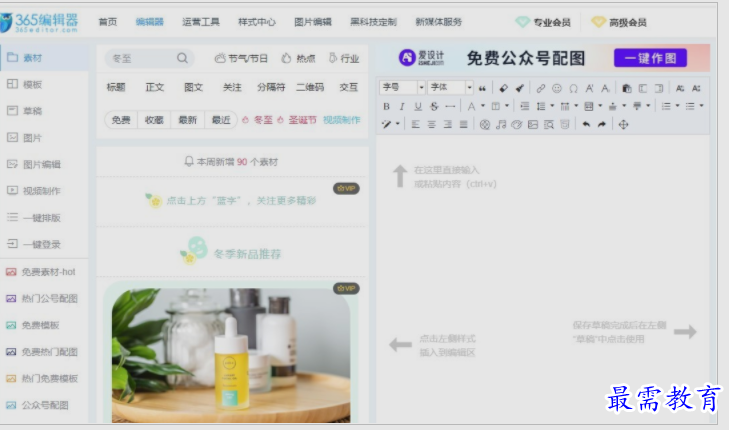Insert video with film reel icon
Viewport: 729px width, 430px height.
click(485, 125)
